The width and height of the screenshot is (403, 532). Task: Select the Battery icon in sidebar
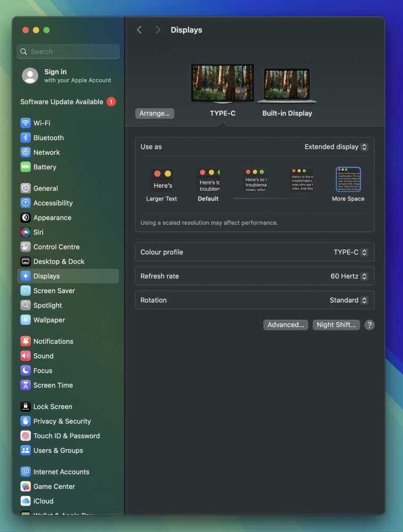click(26, 167)
